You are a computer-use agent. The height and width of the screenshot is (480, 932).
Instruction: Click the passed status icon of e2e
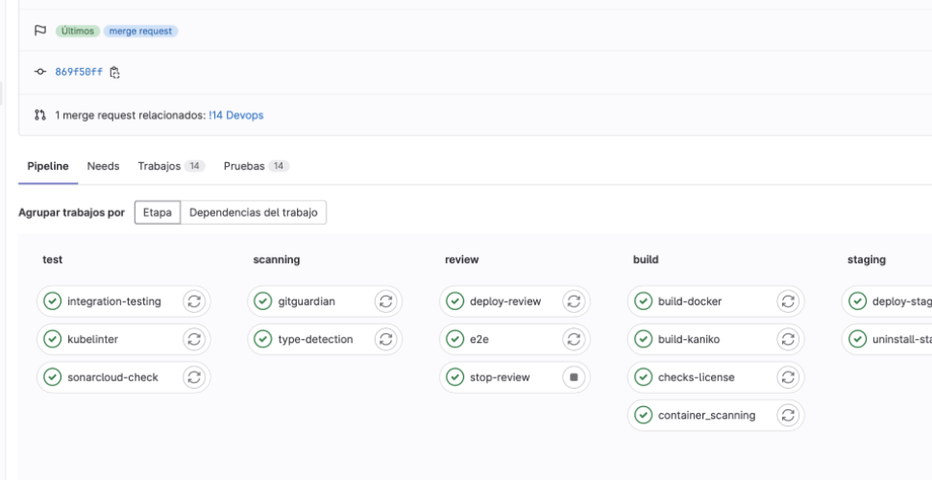(x=455, y=339)
